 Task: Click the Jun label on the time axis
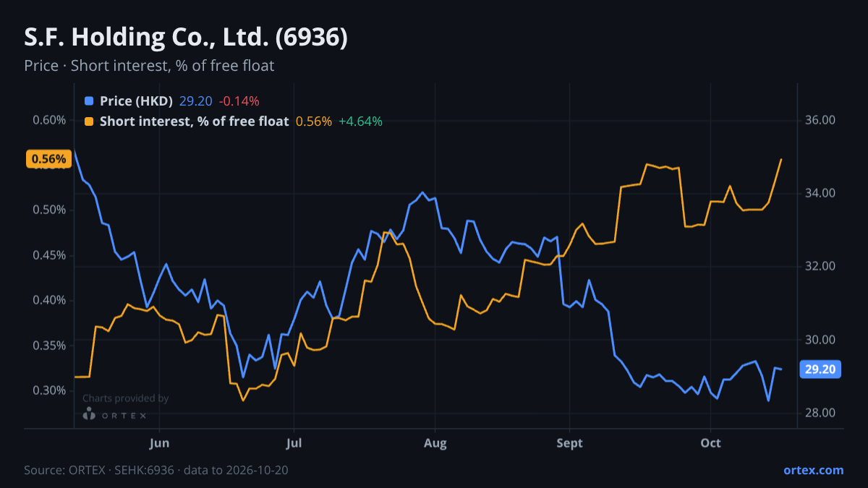159,443
